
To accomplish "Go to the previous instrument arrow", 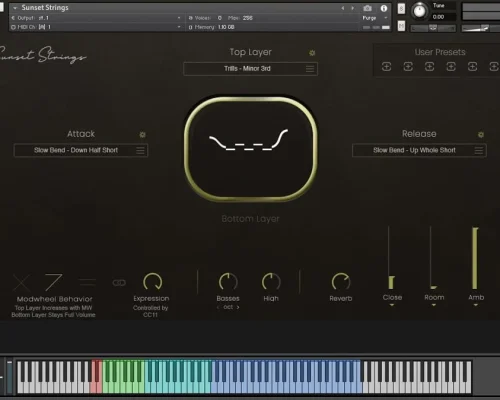I will pos(343,8).
